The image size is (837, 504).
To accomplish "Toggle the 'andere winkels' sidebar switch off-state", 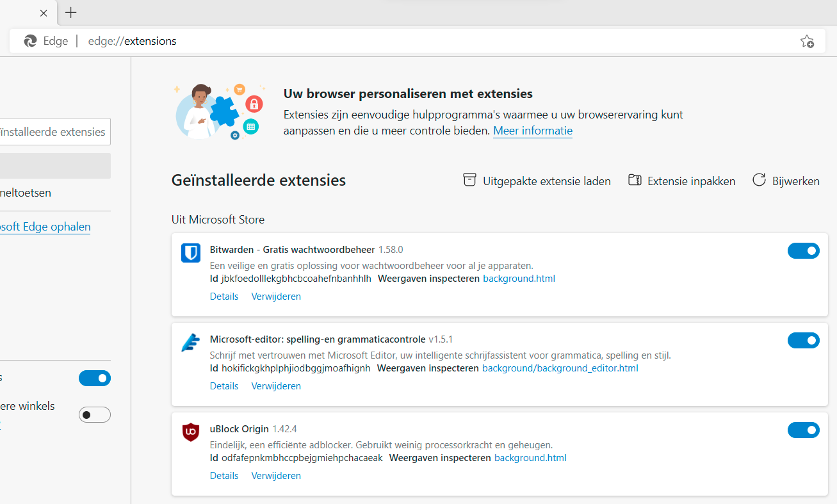I will [x=95, y=415].
